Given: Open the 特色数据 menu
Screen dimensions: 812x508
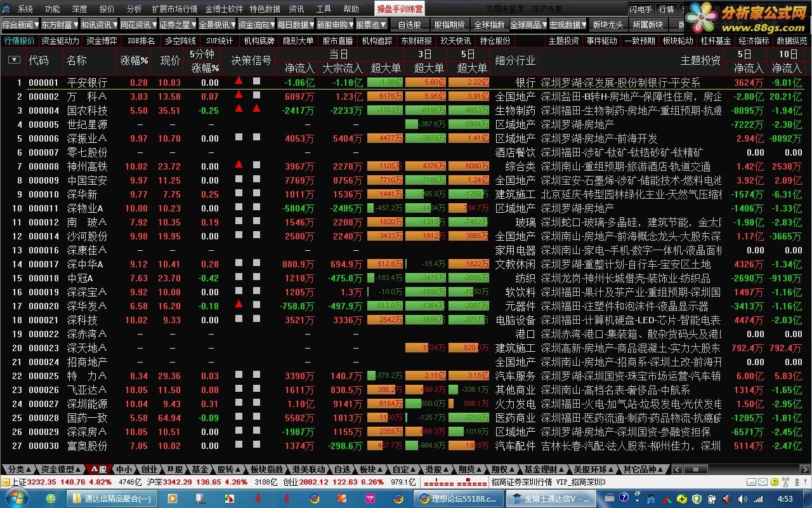Looking at the screenshot, I should 265,9.
